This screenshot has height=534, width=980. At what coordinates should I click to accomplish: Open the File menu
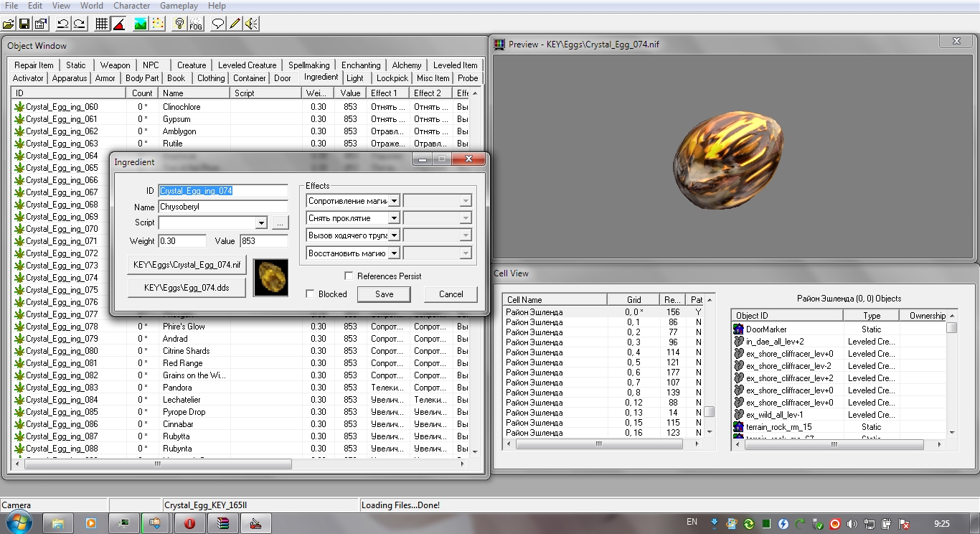pyautogui.click(x=11, y=6)
